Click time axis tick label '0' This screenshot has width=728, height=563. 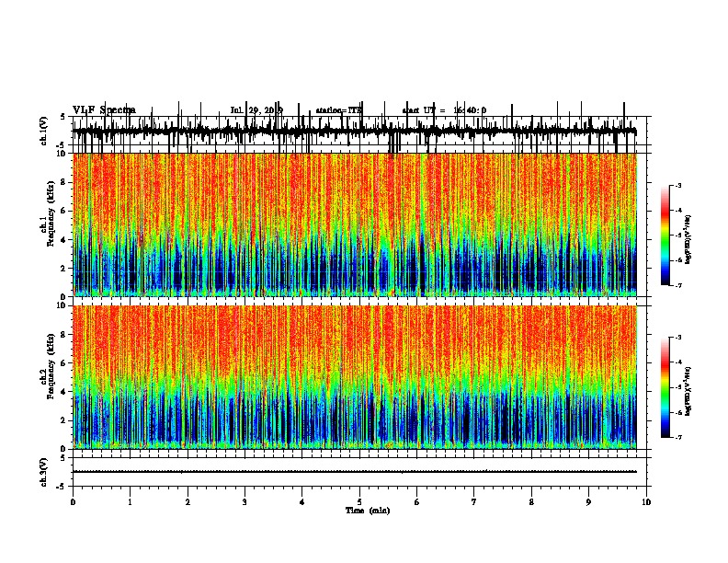coord(73,502)
